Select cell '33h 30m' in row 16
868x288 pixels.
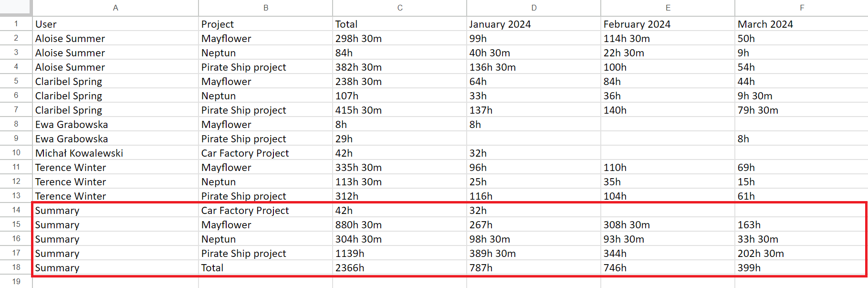click(x=802, y=239)
